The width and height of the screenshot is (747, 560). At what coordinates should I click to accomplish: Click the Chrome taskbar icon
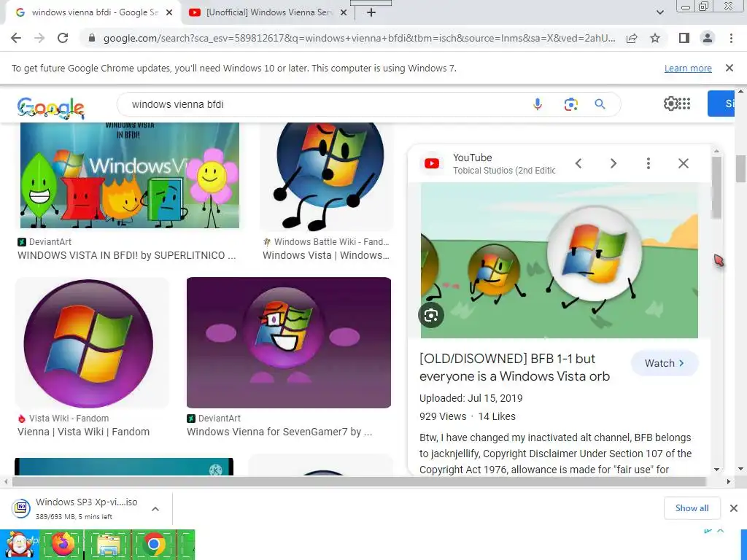pos(153,544)
